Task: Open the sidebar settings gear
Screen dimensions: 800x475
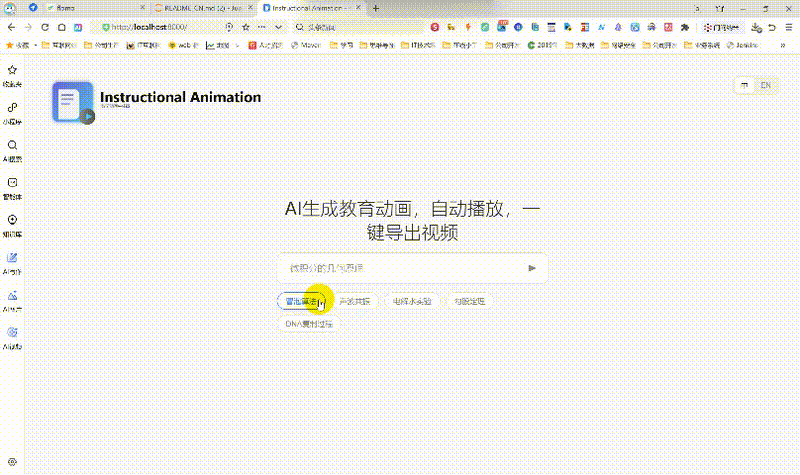Action: pyautogui.click(x=12, y=462)
